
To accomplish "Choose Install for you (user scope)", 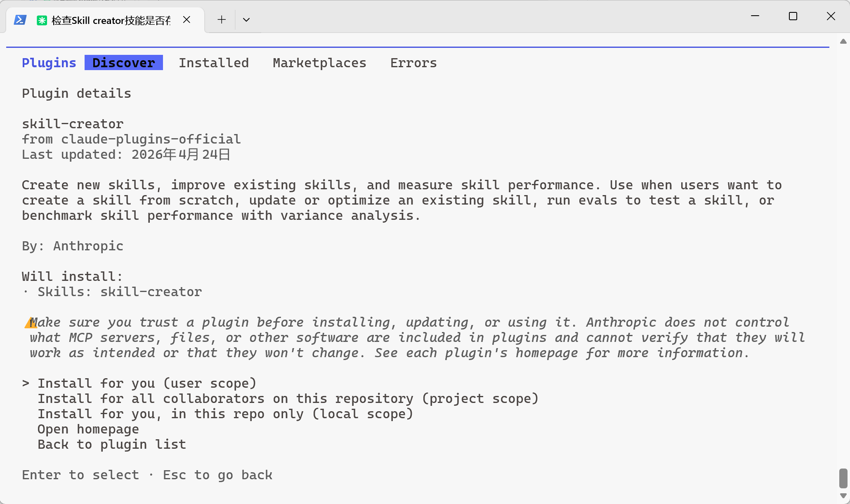I will [x=147, y=383].
